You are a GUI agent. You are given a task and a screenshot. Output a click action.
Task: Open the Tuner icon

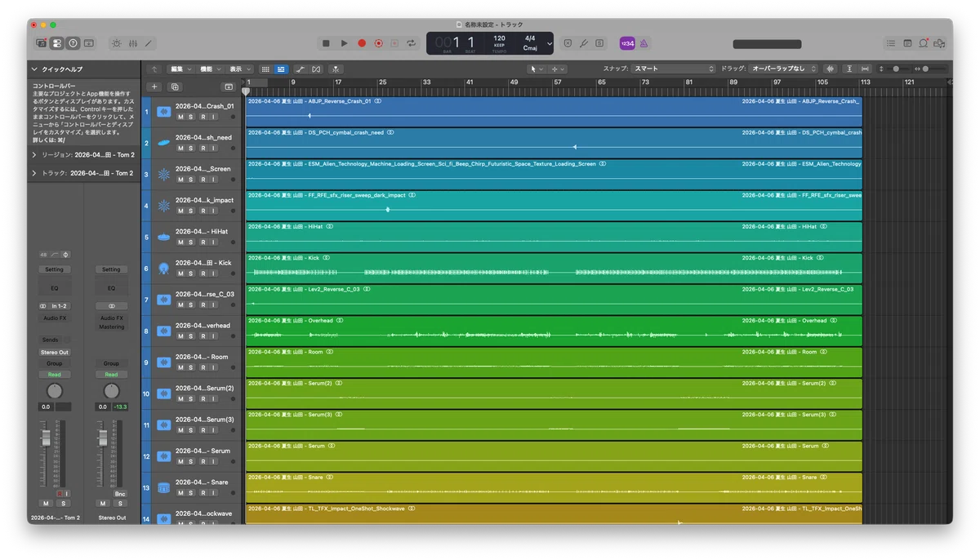(584, 43)
